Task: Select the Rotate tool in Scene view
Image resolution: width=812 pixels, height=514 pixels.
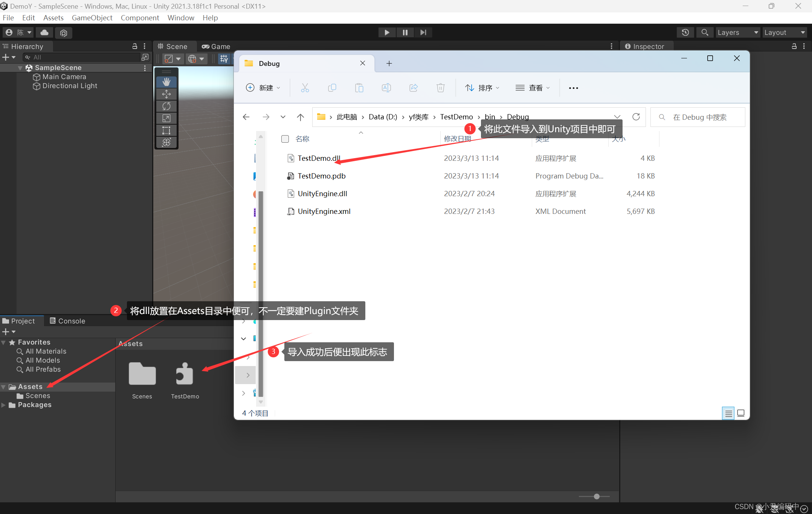Action: click(x=166, y=106)
